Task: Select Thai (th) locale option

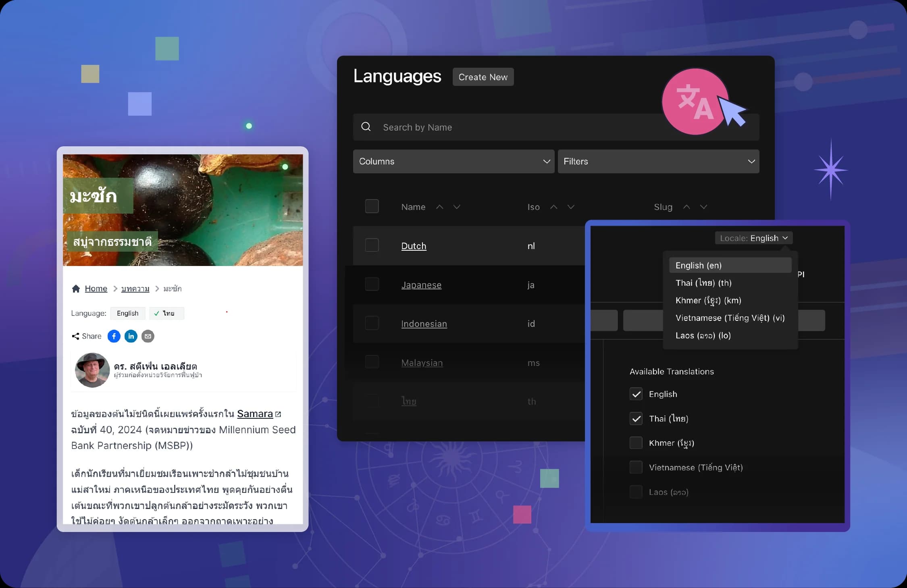Action: click(703, 283)
